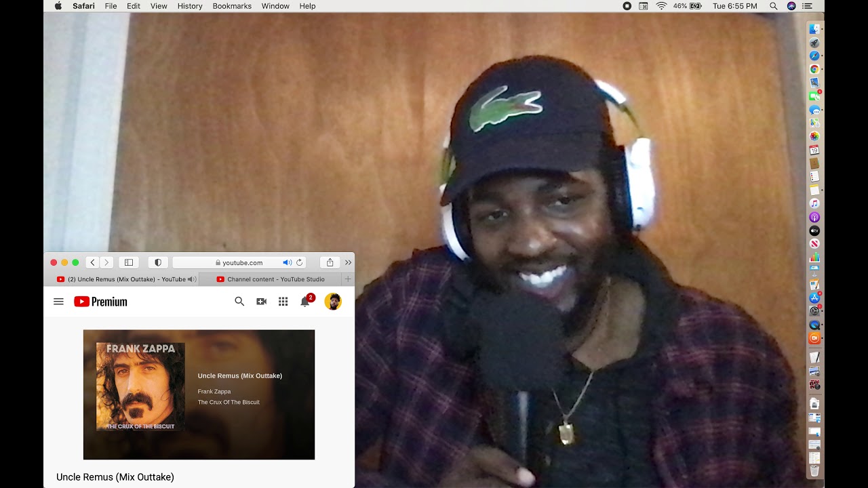
Task: Open Notification Center list icon
Action: point(807,6)
